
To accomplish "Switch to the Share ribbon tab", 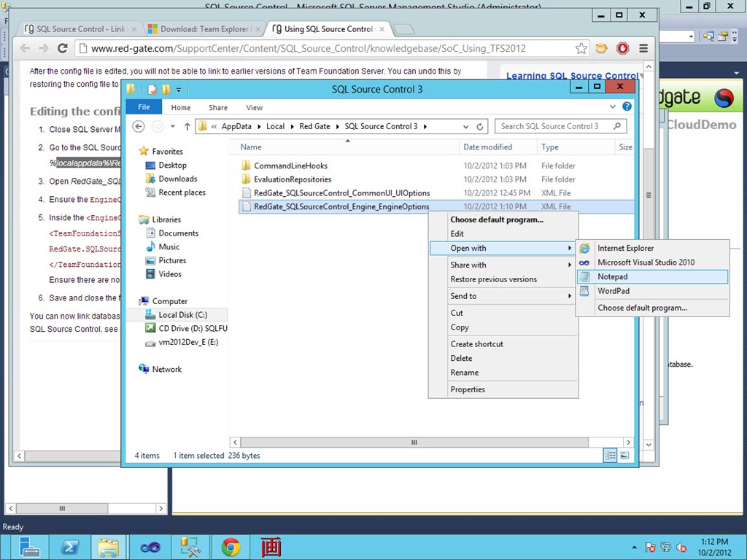I will click(x=217, y=108).
